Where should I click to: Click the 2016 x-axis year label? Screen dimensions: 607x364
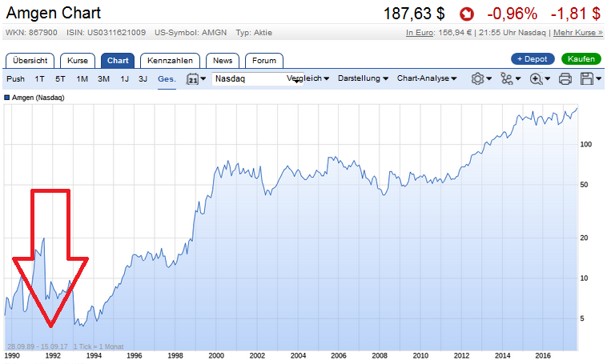(x=543, y=355)
